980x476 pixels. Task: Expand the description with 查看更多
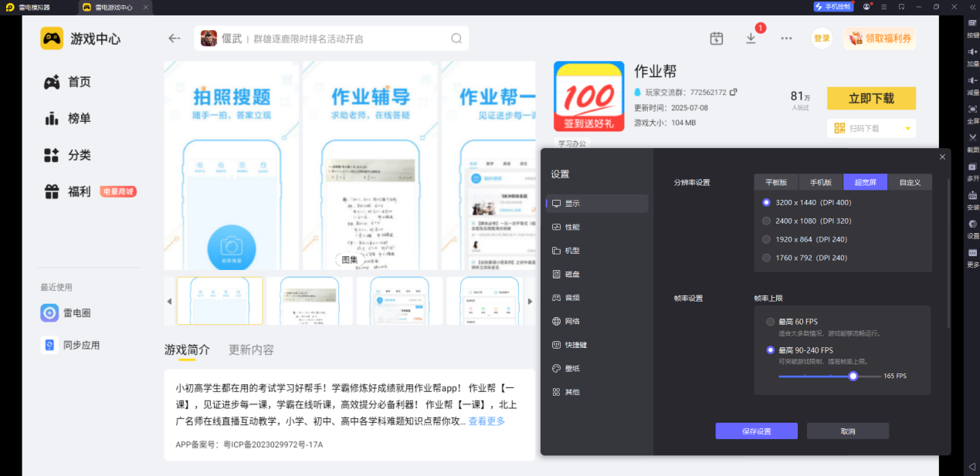(487, 421)
